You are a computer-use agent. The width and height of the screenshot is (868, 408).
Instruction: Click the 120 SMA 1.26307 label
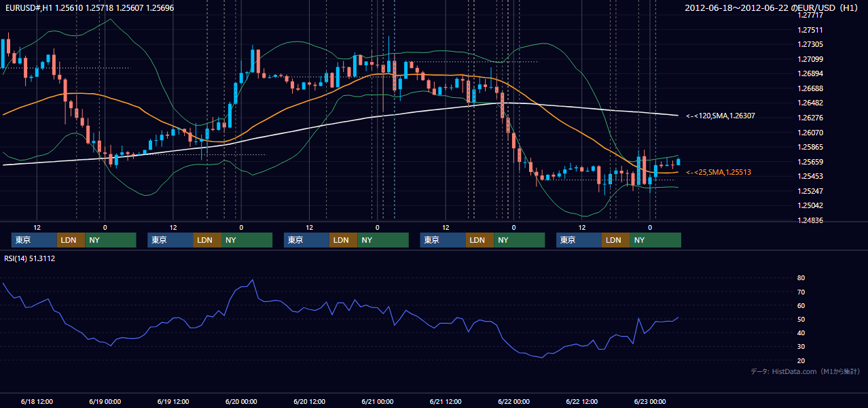[721, 116]
